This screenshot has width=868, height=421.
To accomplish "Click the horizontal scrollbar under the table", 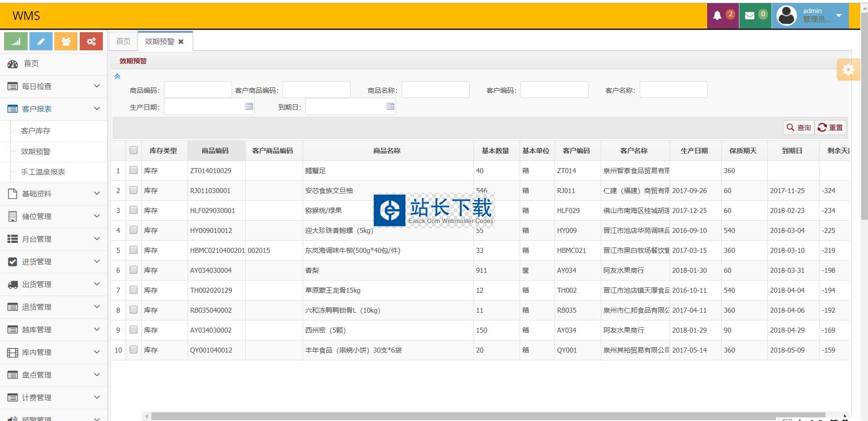I will [x=487, y=416].
